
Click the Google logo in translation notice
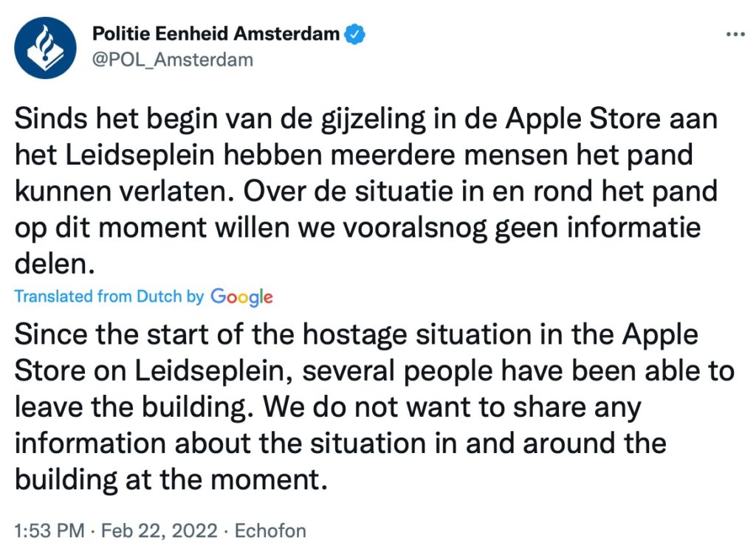[243, 297]
